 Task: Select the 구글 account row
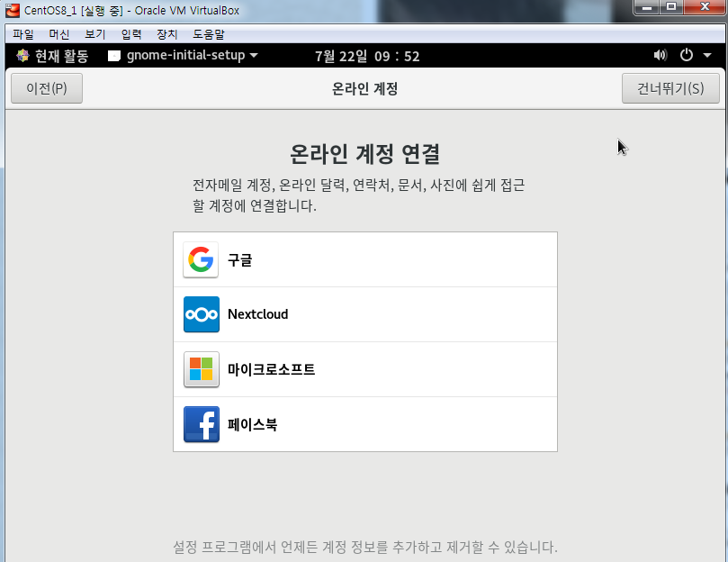(365, 259)
